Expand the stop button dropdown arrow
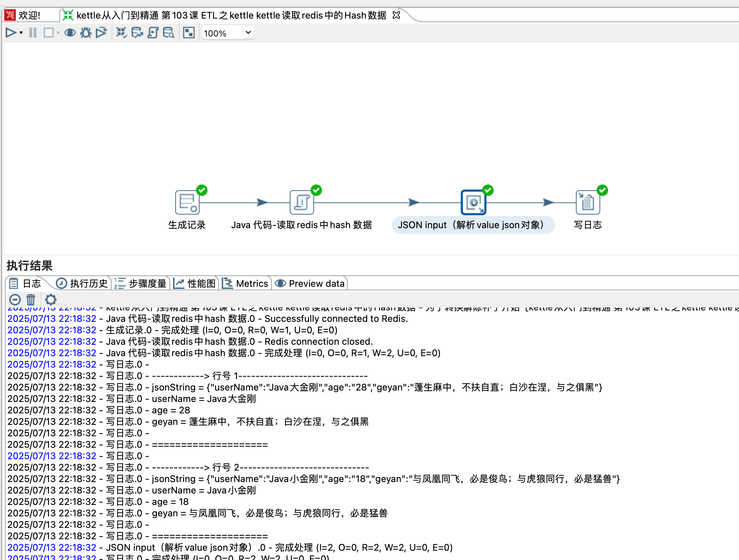This screenshot has height=560, width=739. 58,33
